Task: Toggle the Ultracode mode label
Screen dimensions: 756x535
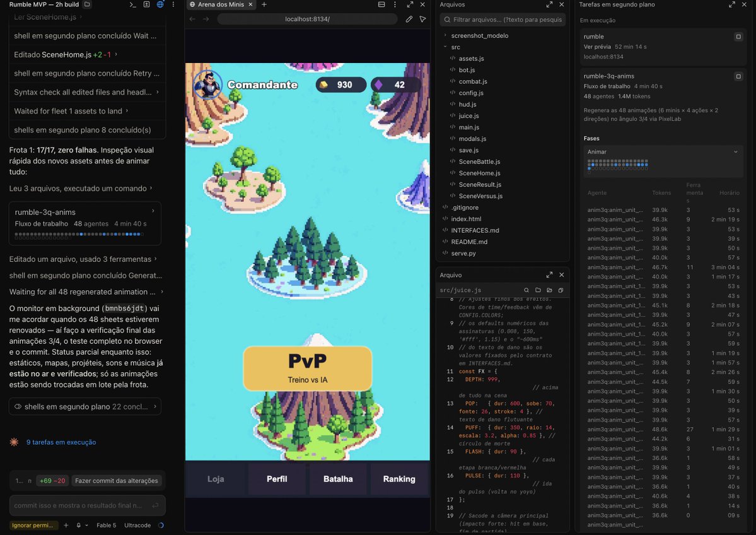Action: 137,526
